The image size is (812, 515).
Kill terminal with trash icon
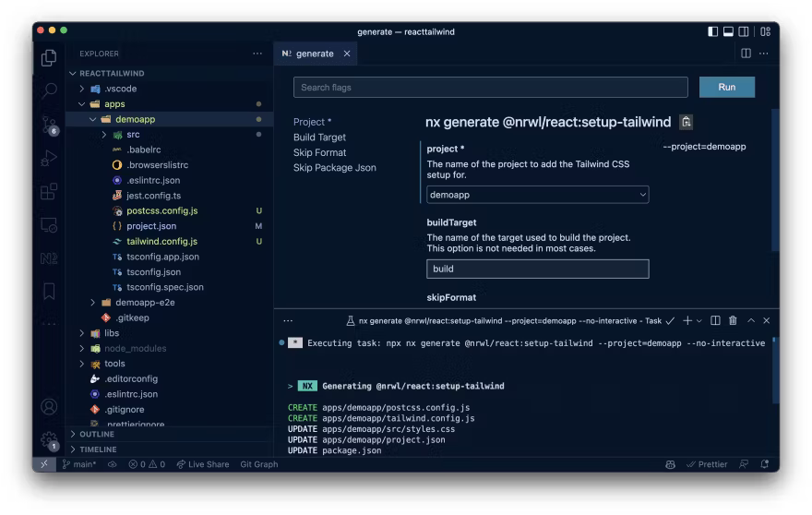pos(733,320)
